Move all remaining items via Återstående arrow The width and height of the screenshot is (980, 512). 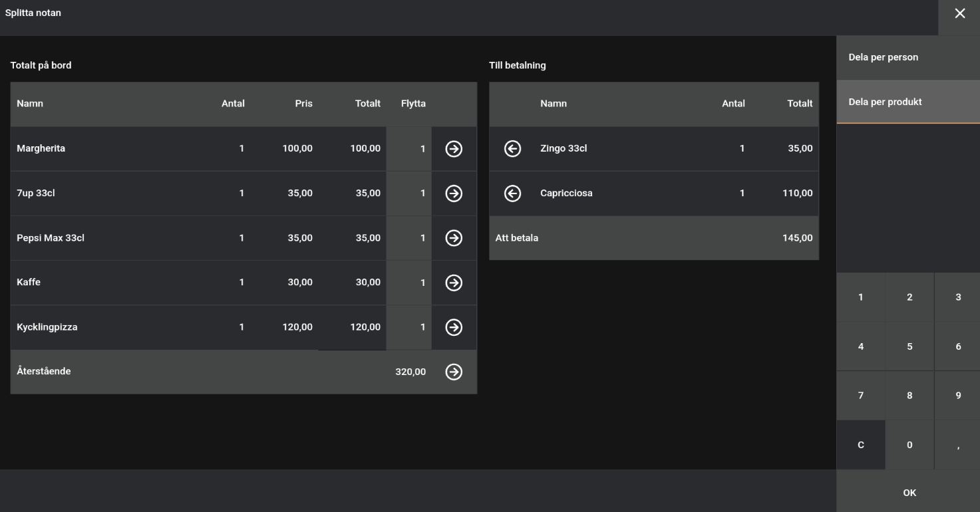tap(454, 372)
